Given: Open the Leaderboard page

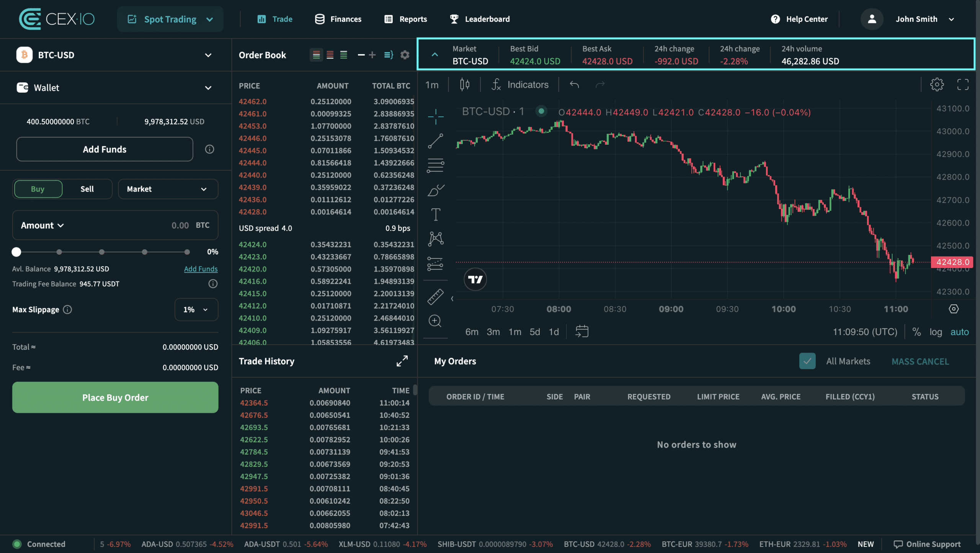Looking at the screenshot, I should pyautogui.click(x=480, y=19).
